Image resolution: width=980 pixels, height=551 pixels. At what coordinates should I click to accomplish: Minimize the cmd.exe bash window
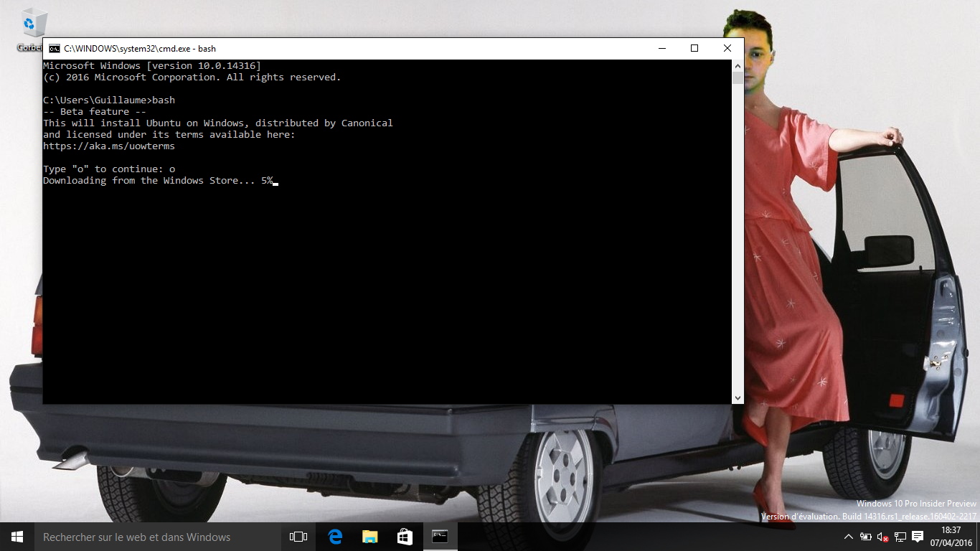tap(661, 48)
